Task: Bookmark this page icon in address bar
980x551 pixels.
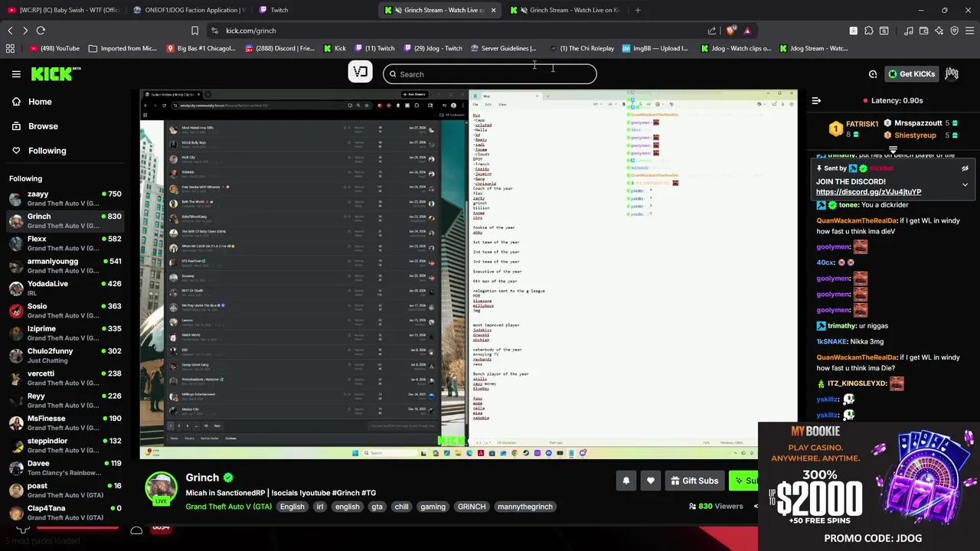Action: click(x=194, y=31)
